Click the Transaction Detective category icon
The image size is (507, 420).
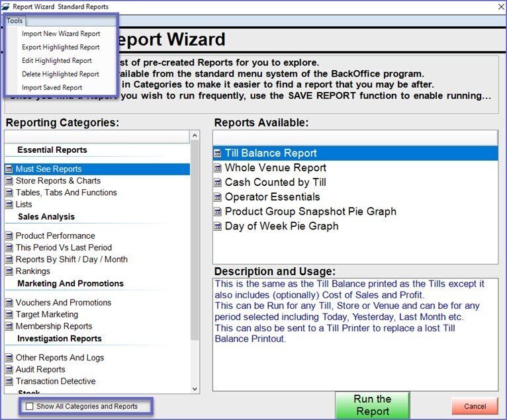point(9,382)
